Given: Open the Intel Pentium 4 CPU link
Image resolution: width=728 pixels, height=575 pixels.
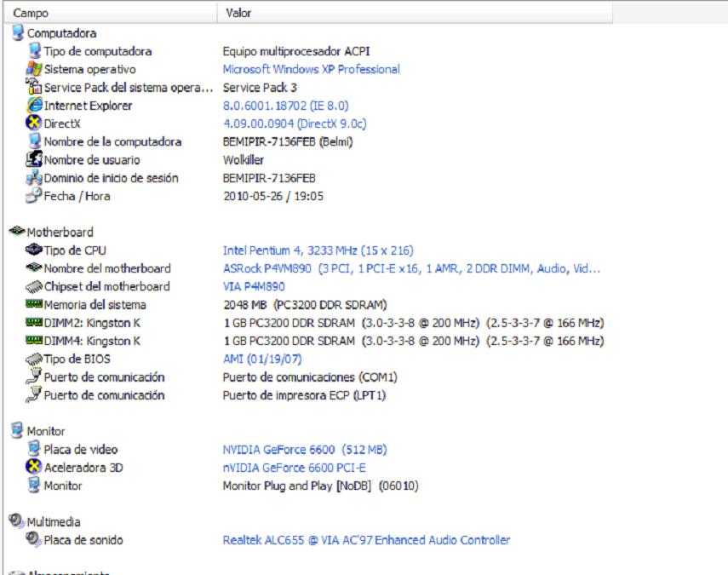Looking at the screenshot, I should [x=318, y=250].
